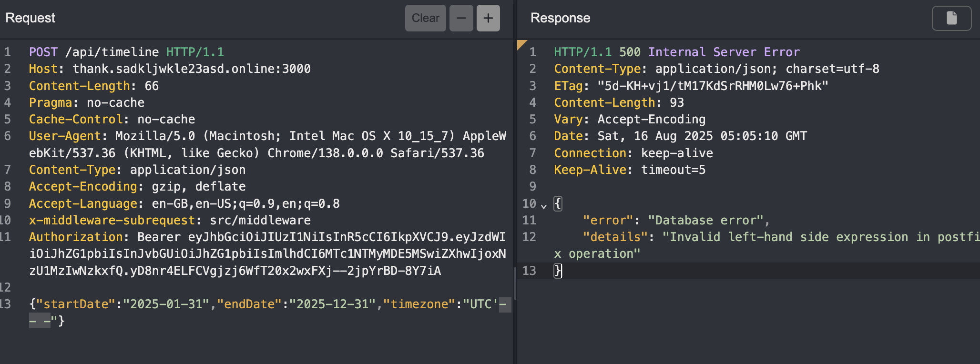Collapse the JSON object at response line 10

coord(544,206)
